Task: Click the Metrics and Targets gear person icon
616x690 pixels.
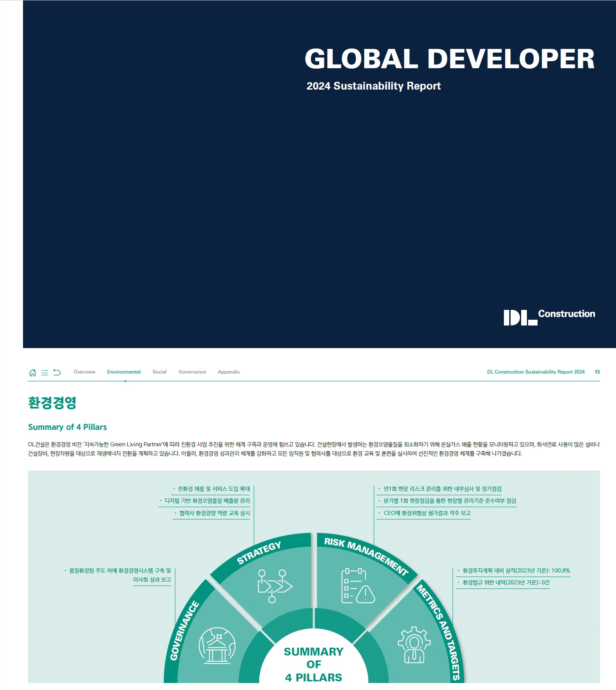Action: click(x=414, y=645)
